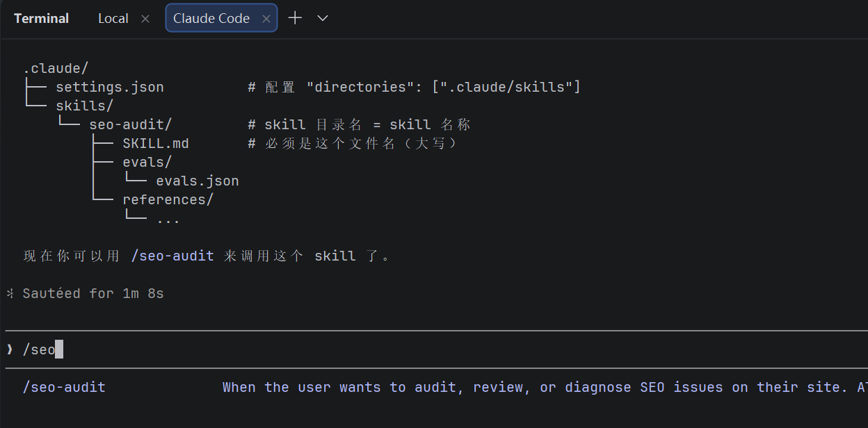The width and height of the screenshot is (868, 428).
Task: Select the Claude Code tab
Action: point(211,19)
